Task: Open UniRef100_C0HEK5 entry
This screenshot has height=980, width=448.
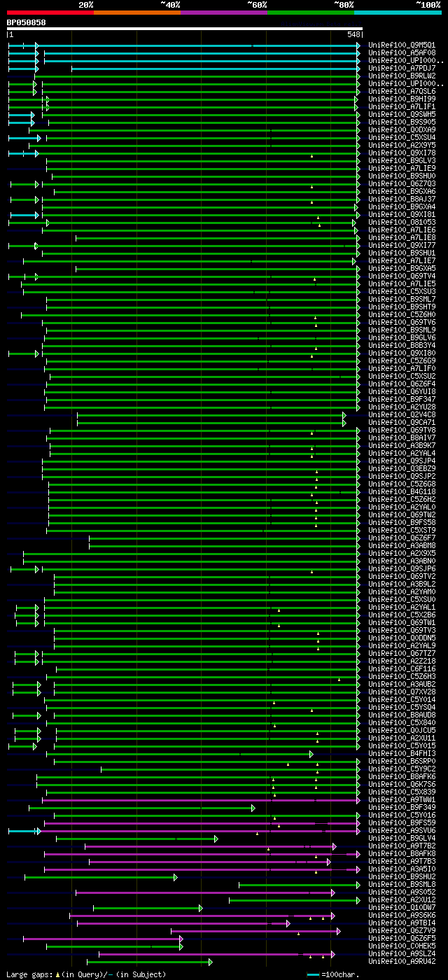Action: click(x=403, y=946)
